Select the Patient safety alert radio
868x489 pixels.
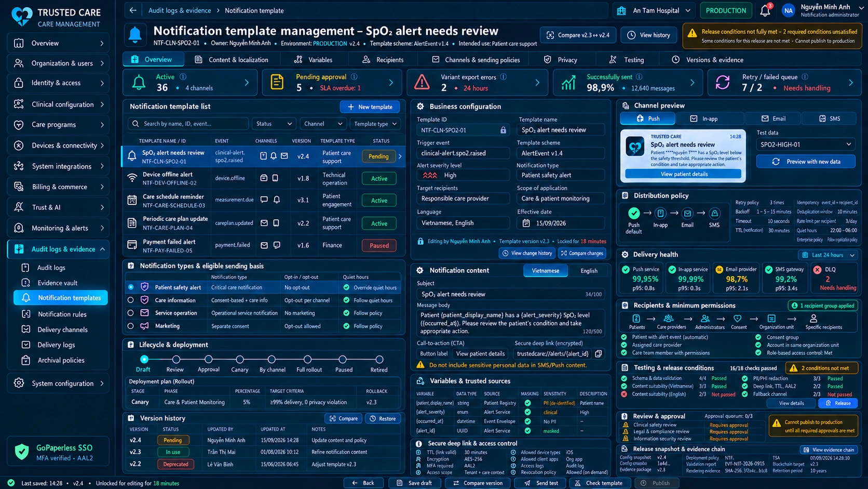coord(131,287)
